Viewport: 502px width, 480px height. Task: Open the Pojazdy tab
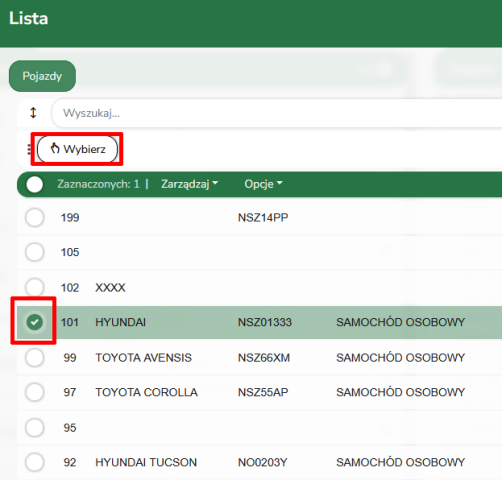(x=42, y=76)
